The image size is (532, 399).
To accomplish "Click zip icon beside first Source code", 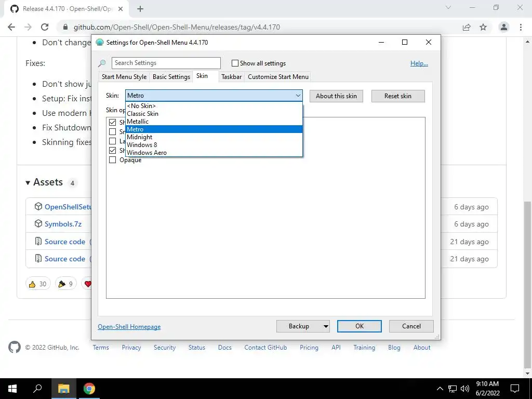I will (x=38, y=241).
